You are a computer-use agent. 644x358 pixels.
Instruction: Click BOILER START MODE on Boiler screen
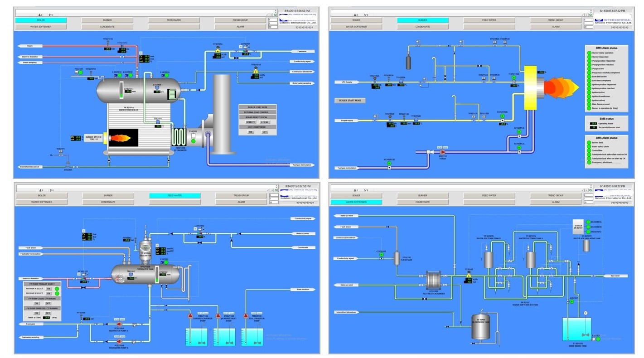(257, 107)
